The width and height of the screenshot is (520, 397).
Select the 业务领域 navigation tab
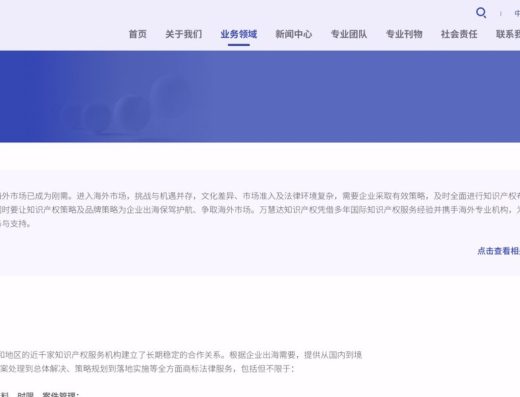click(x=239, y=34)
